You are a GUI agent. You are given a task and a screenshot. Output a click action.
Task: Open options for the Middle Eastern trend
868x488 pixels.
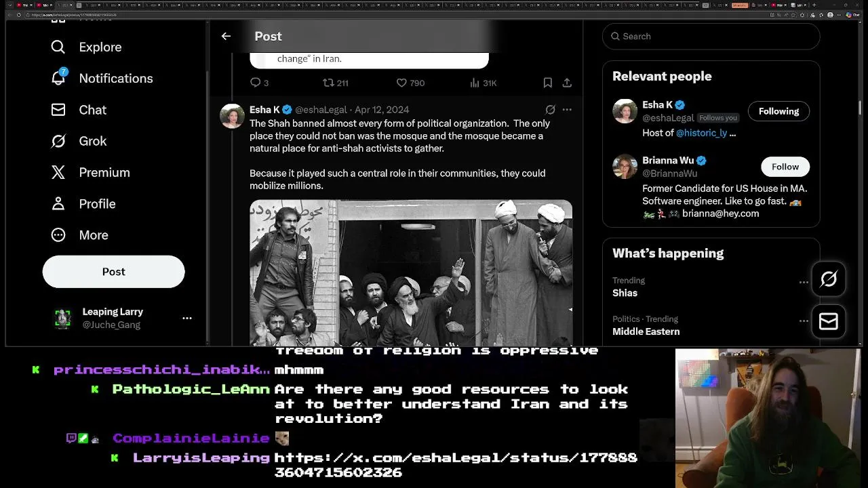click(804, 321)
